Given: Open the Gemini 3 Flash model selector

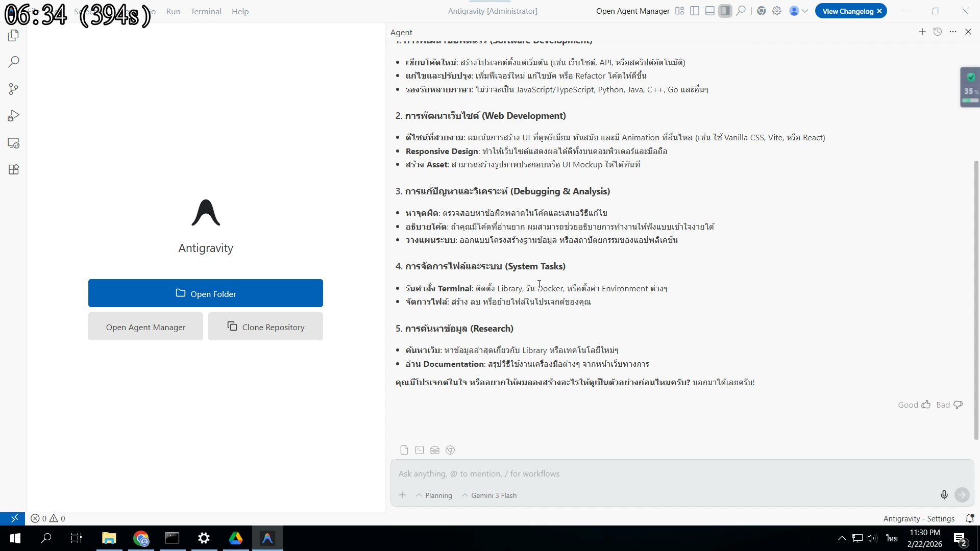Looking at the screenshot, I should (x=489, y=495).
